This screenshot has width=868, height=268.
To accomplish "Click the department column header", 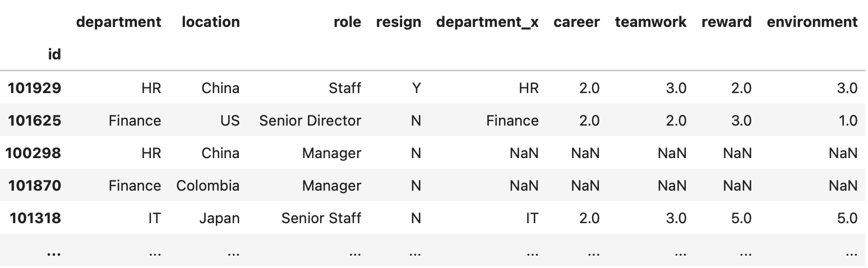I will (118, 22).
